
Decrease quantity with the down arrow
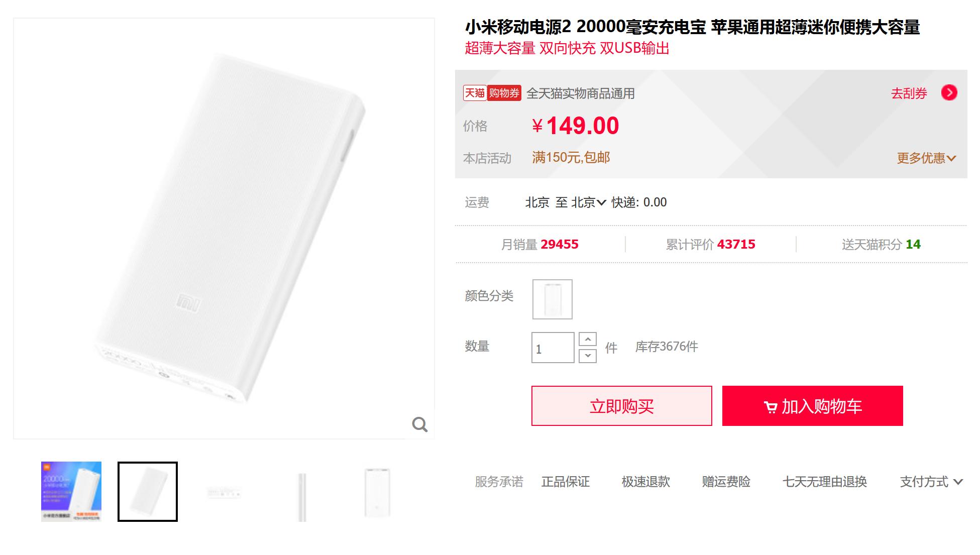pos(588,356)
